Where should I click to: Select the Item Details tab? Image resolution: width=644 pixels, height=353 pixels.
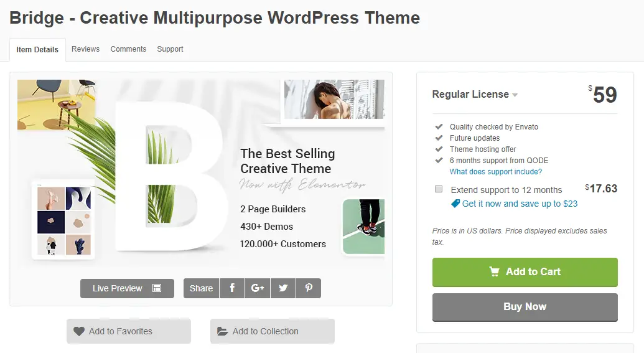point(37,50)
